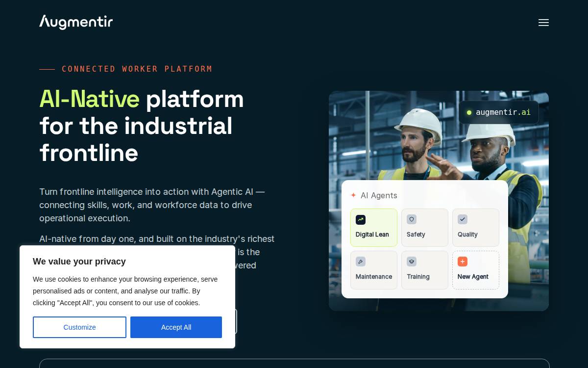Select the Digital Lean agent card
This screenshot has width=588, height=368.
[374, 228]
